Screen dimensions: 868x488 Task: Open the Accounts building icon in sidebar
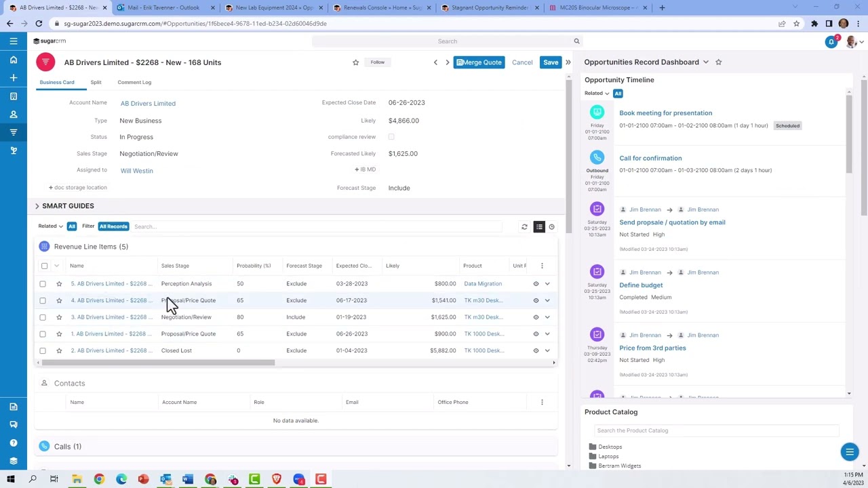point(14,96)
